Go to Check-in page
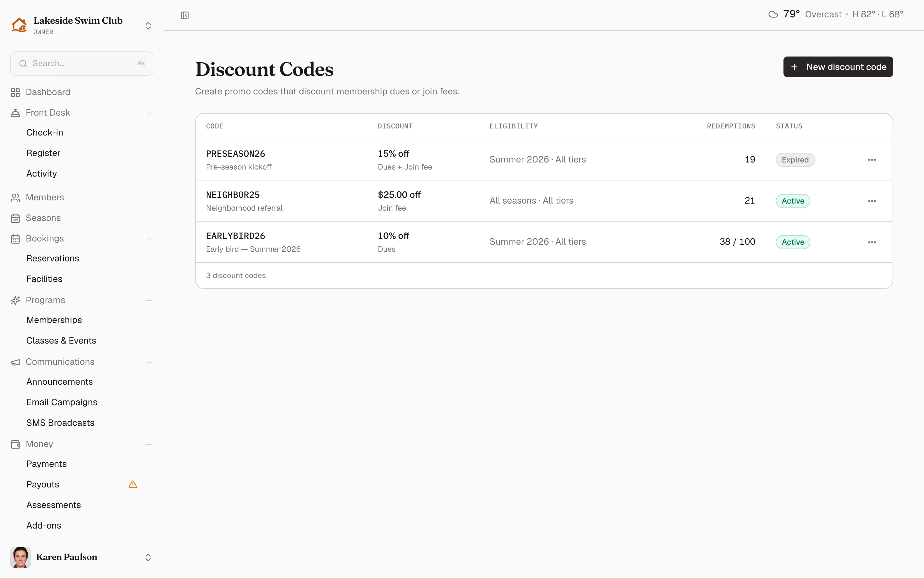This screenshot has height=578, width=924. (45, 133)
